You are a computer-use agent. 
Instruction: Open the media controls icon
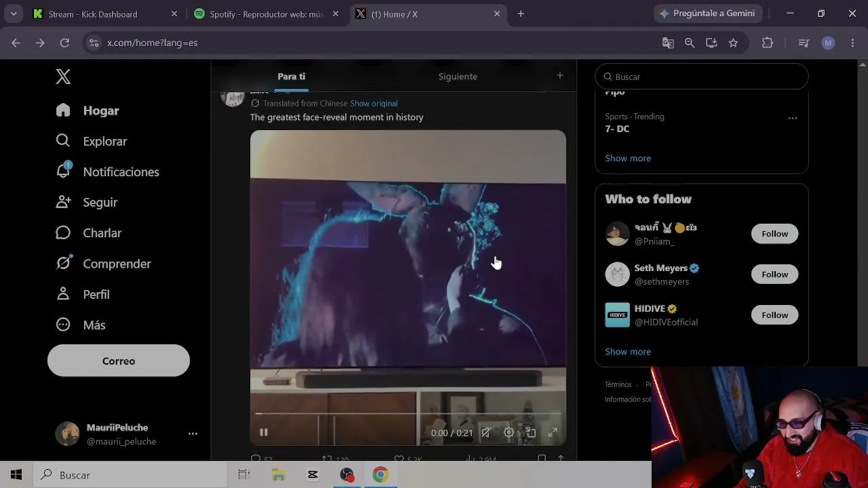click(x=804, y=43)
